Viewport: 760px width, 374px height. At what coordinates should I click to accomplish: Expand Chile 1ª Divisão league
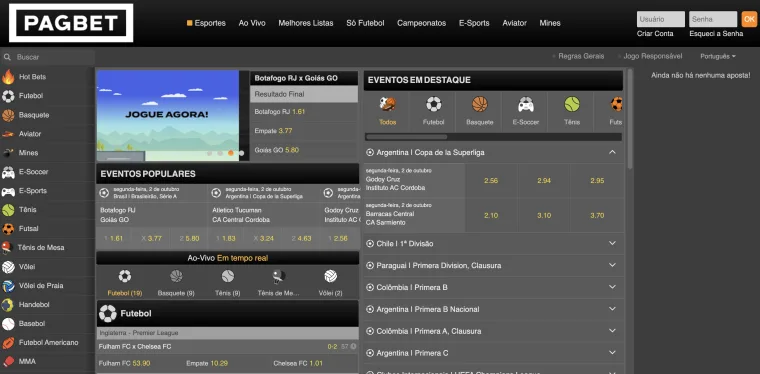[x=612, y=243]
